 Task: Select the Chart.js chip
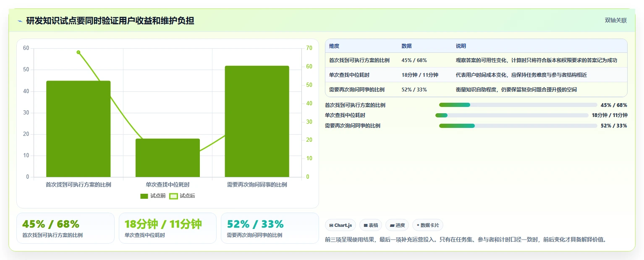pyautogui.click(x=340, y=225)
